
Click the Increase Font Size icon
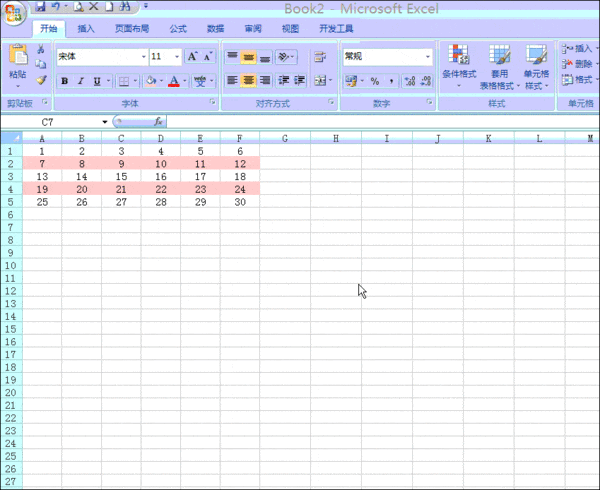pyautogui.click(x=193, y=57)
